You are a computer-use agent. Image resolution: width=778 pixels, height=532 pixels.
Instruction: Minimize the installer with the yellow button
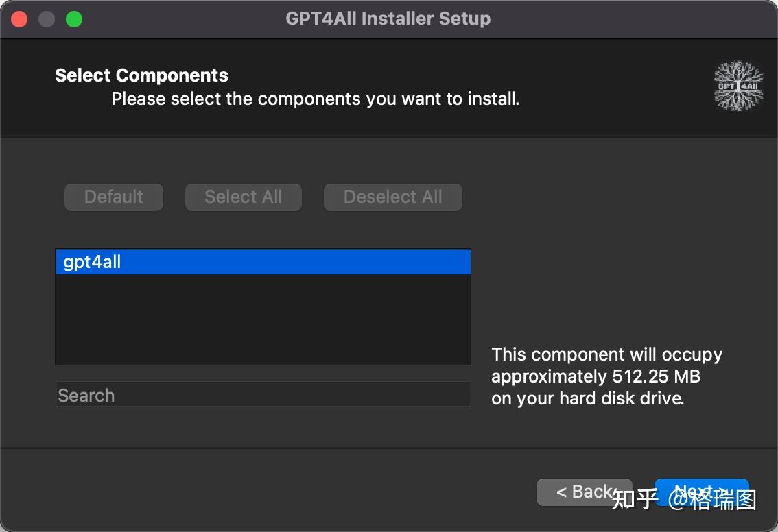pos(46,19)
